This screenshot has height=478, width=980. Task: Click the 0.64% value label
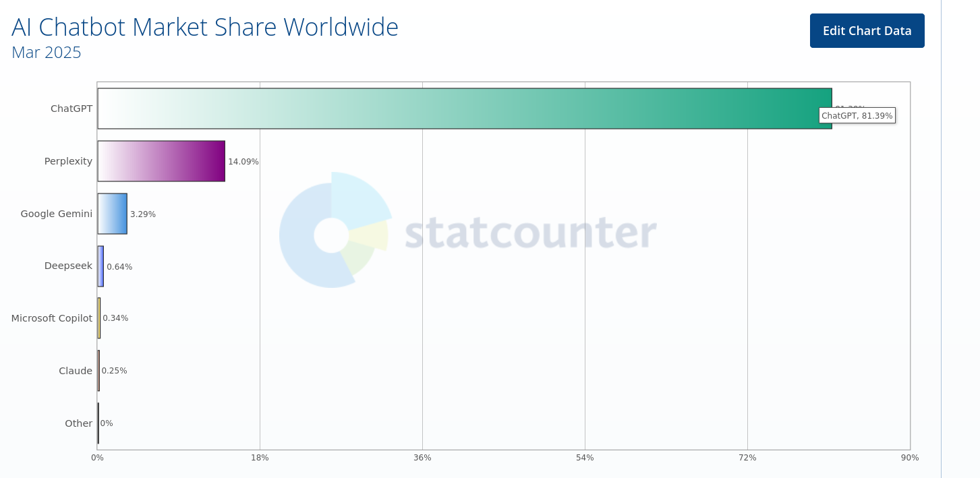pyautogui.click(x=119, y=267)
